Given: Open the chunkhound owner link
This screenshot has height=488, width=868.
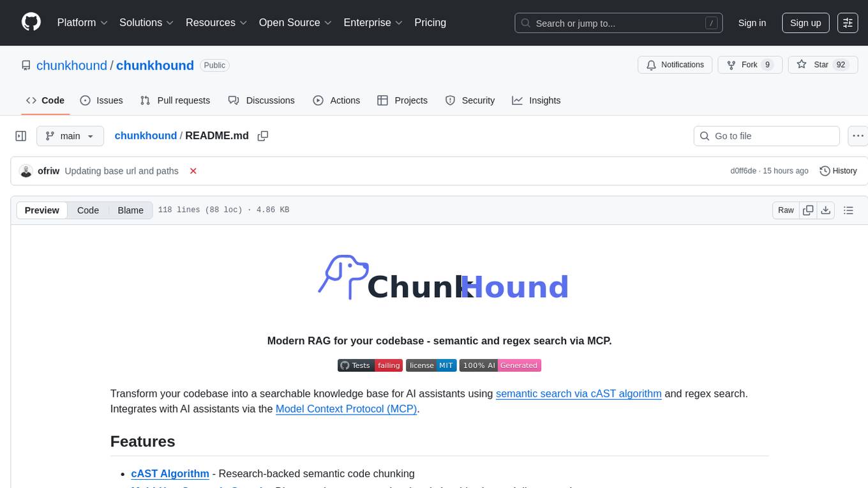Looking at the screenshot, I should pyautogui.click(x=72, y=65).
